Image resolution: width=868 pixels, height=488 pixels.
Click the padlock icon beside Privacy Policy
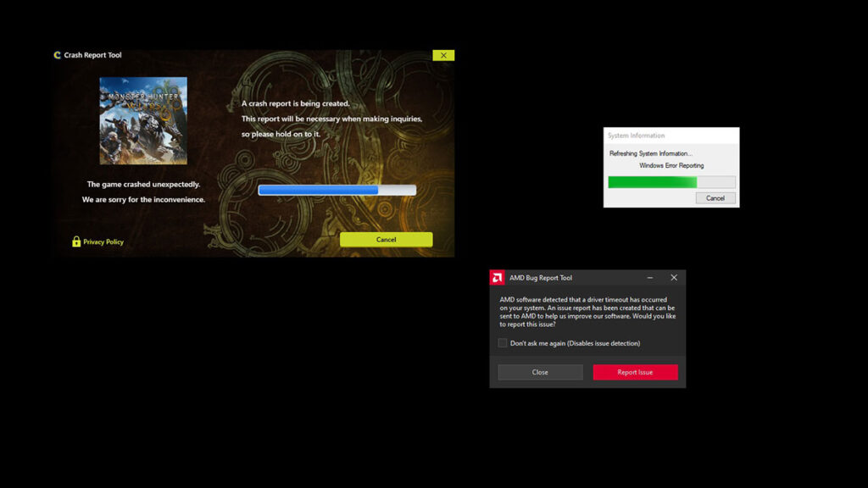click(76, 241)
